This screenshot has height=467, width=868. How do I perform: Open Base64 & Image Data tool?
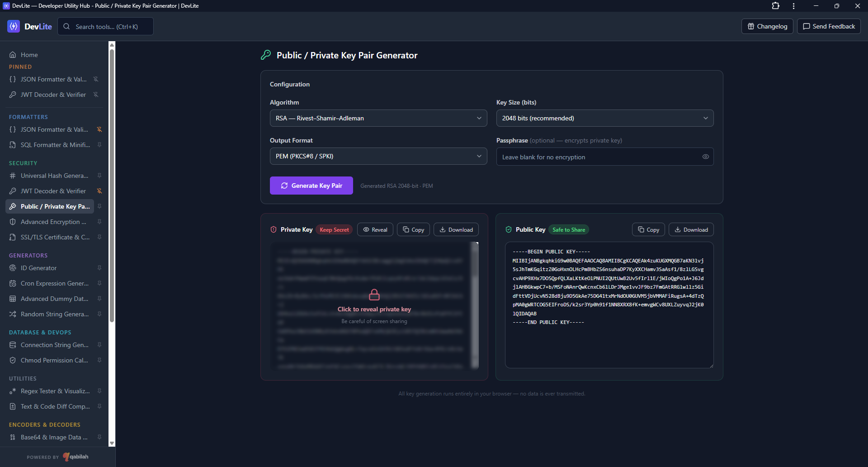50,437
